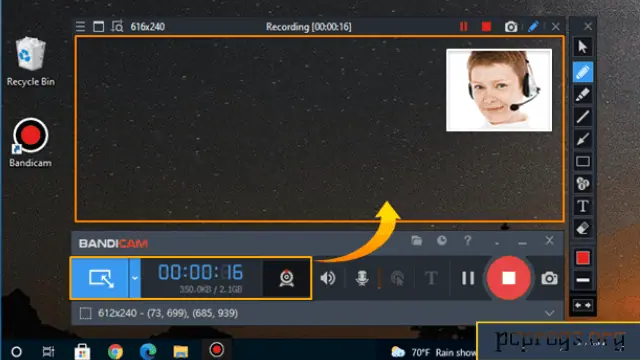Open the recording bar hamburger menu
This screenshot has width=640, height=360.
pyautogui.click(x=80, y=27)
